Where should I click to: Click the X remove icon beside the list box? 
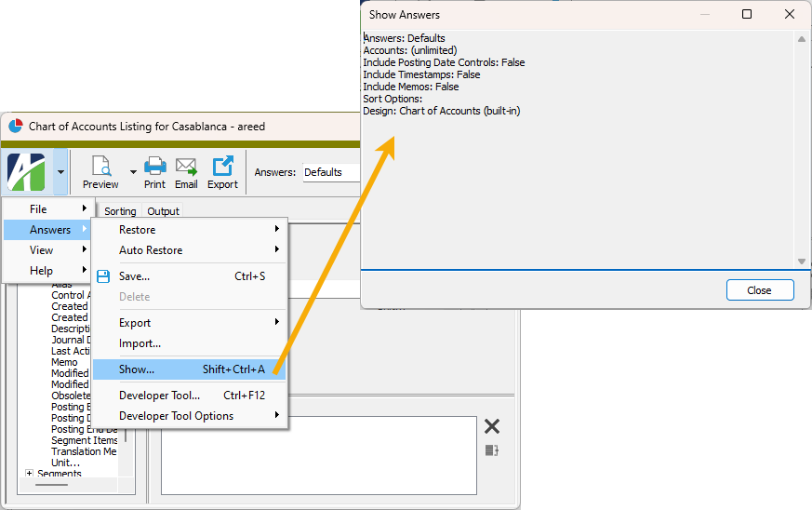pyautogui.click(x=492, y=426)
